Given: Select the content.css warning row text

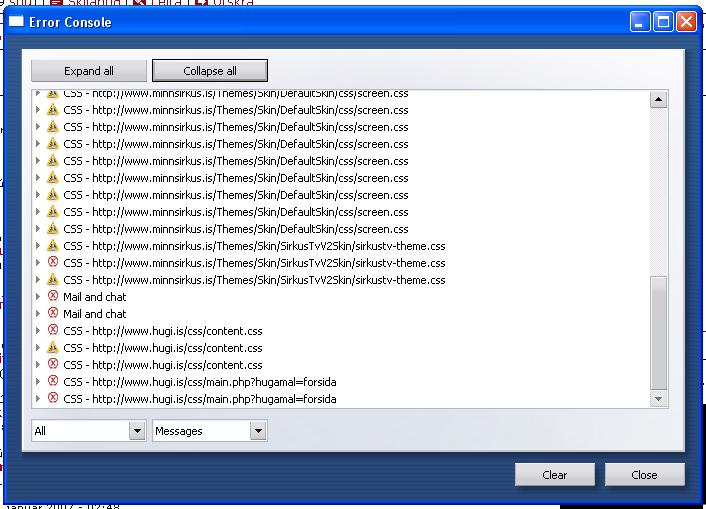Looking at the screenshot, I should pyautogui.click(x=163, y=348).
